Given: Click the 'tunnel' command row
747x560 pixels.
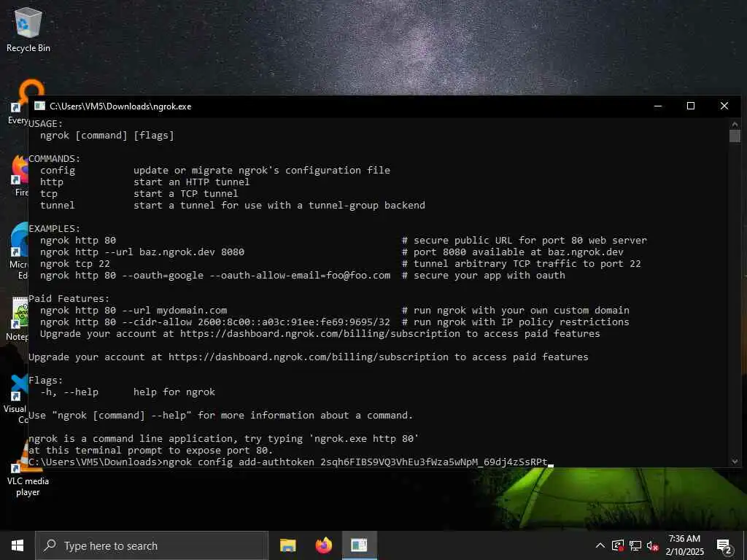Looking at the screenshot, I should click(233, 205).
